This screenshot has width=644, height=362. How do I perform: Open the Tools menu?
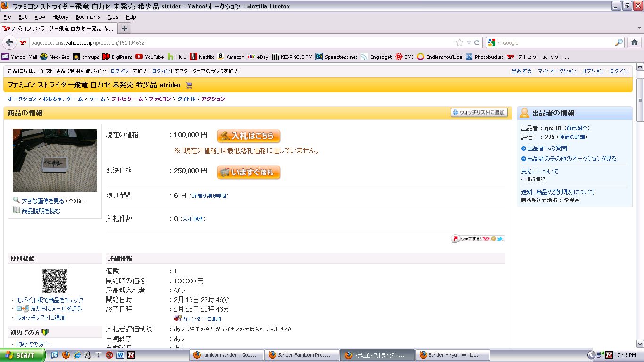point(113,17)
